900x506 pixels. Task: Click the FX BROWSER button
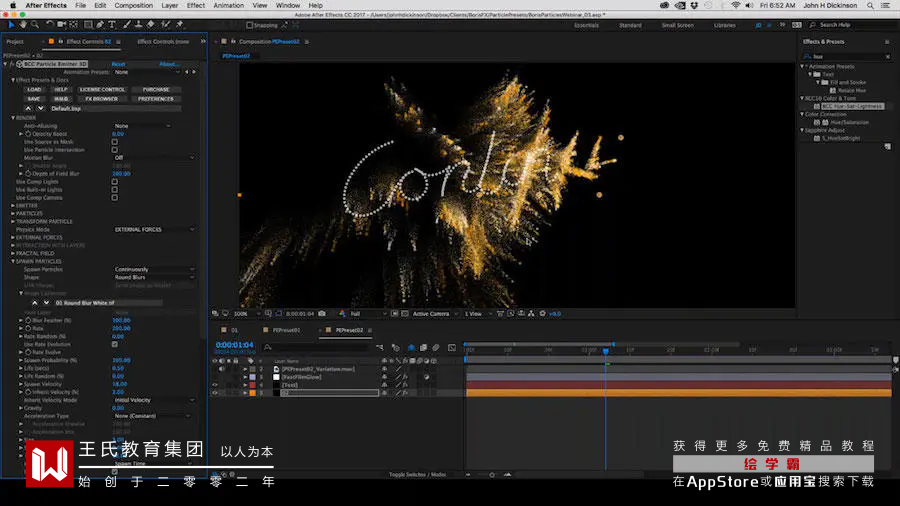point(102,99)
